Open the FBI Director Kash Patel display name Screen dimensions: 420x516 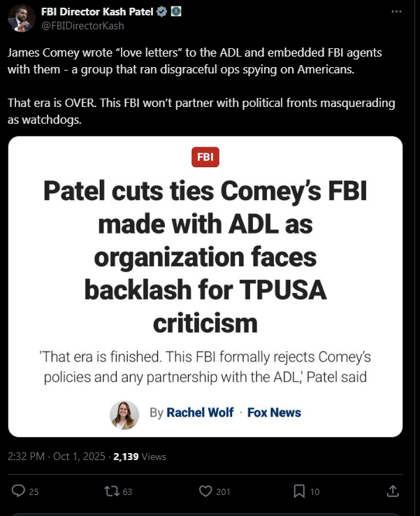pos(97,12)
